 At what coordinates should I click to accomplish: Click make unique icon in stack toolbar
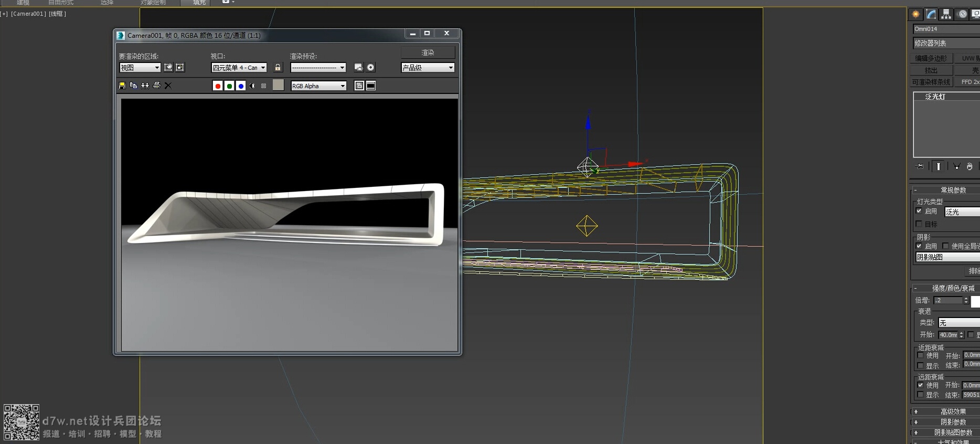[956, 166]
